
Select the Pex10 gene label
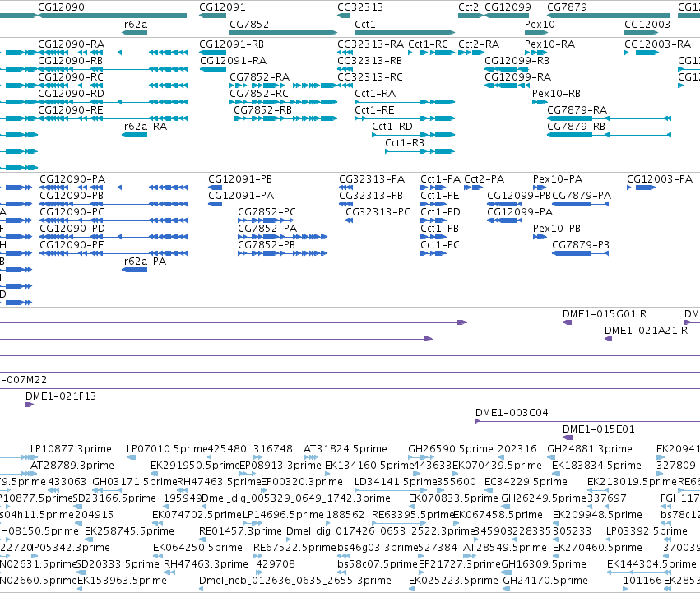coord(540,24)
